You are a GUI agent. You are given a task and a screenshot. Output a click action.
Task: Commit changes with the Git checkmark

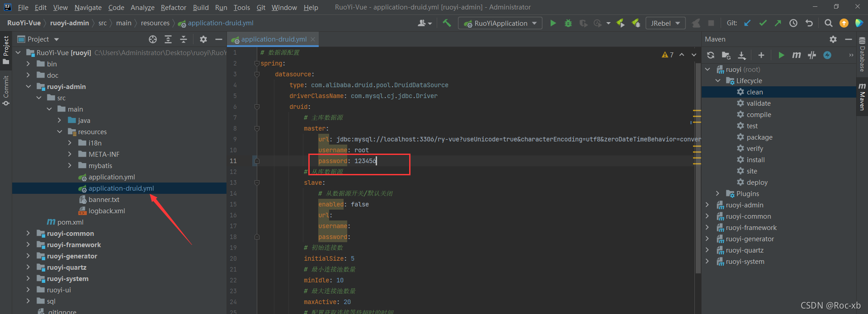tap(763, 23)
